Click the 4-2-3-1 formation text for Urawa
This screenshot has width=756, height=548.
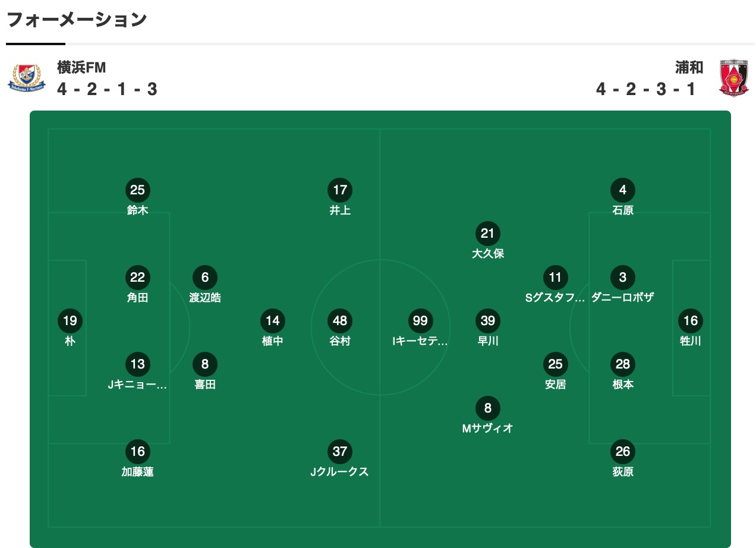(646, 89)
